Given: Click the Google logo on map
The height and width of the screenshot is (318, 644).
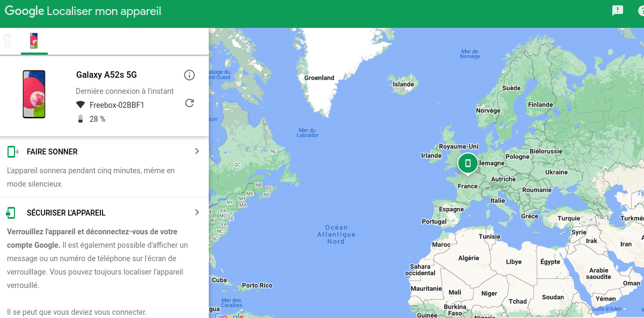Looking at the screenshot, I should pyautogui.click(x=229, y=315).
